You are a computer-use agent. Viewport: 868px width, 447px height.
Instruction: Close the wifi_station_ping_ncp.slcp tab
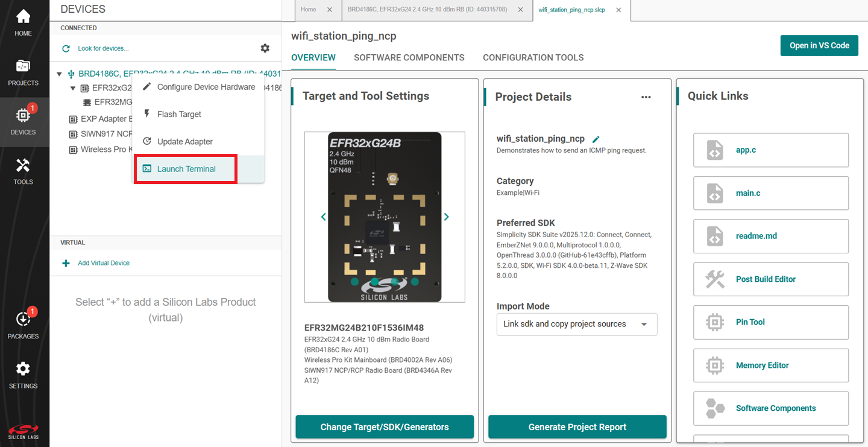[618, 10]
